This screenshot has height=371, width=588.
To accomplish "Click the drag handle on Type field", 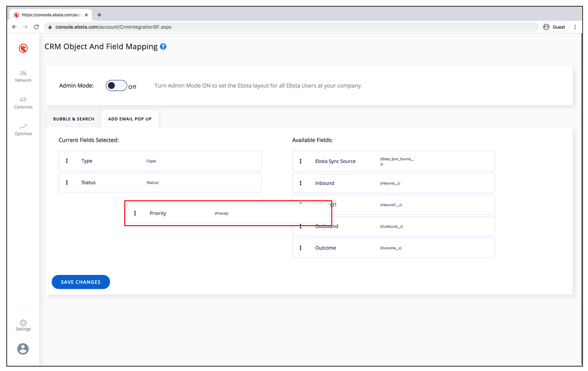I will point(67,161).
